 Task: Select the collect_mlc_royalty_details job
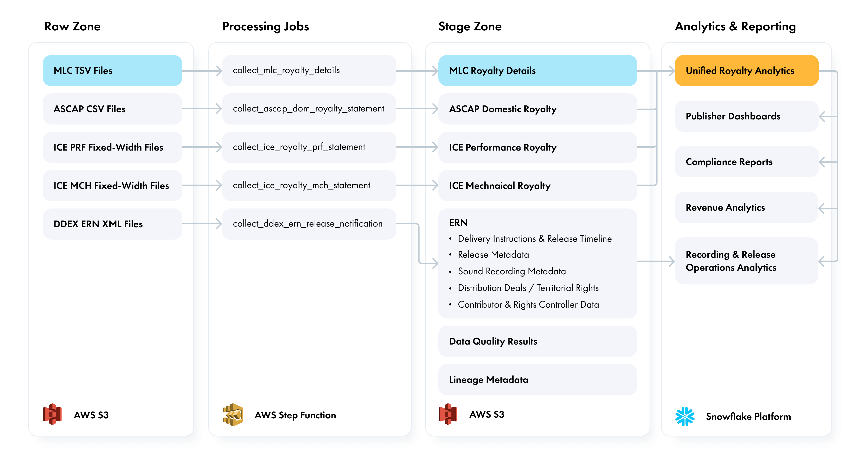coord(309,70)
